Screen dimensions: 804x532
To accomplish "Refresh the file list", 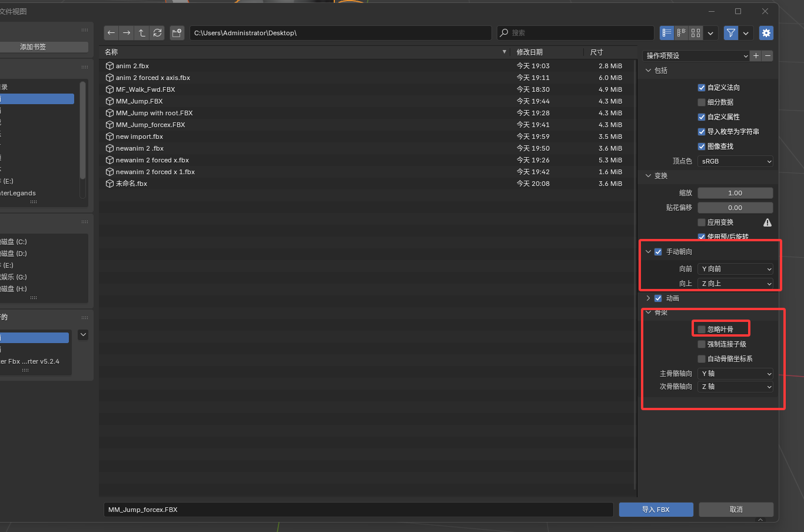I will click(157, 33).
